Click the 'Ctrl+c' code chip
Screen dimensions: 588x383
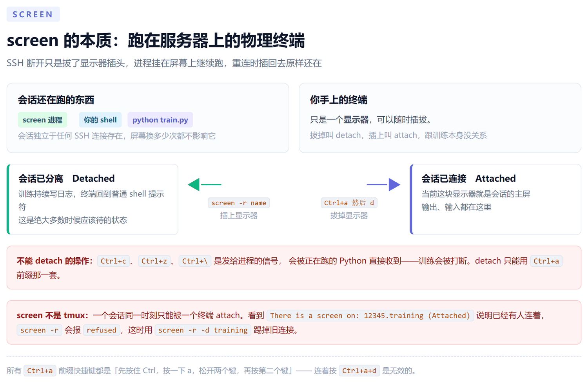pyautogui.click(x=113, y=261)
